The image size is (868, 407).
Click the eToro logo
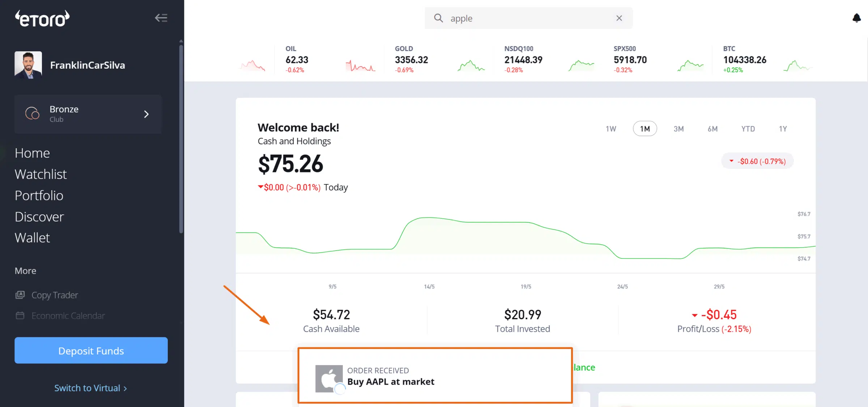(42, 18)
